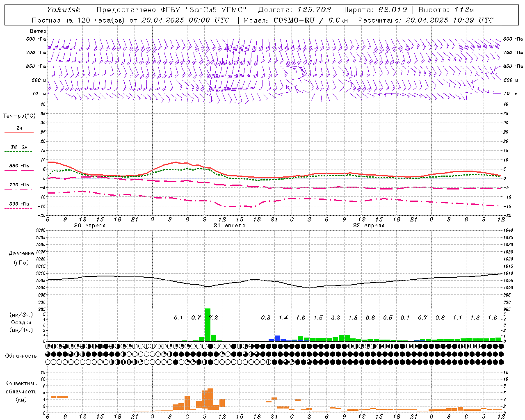Viewport: 525px width, 420px height.
Task: Click the '20 апреля' date label
Action: coord(89,226)
